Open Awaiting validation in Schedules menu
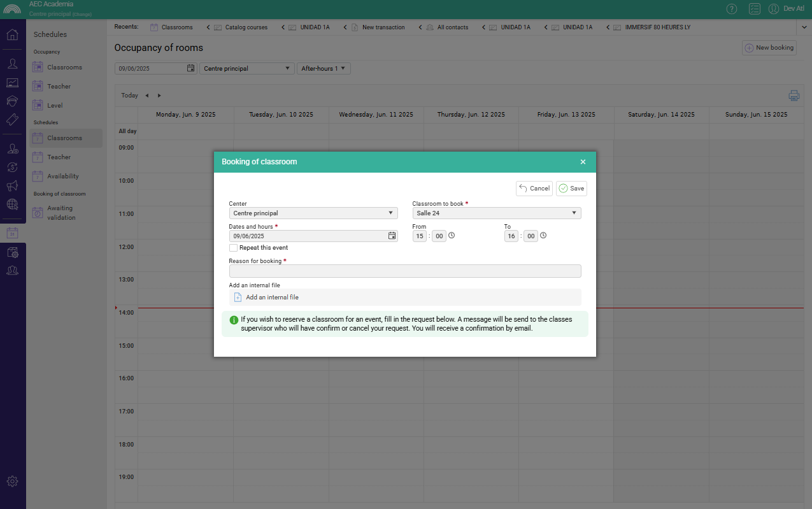Screen dimensions: 812x509 tap(61, 213)
